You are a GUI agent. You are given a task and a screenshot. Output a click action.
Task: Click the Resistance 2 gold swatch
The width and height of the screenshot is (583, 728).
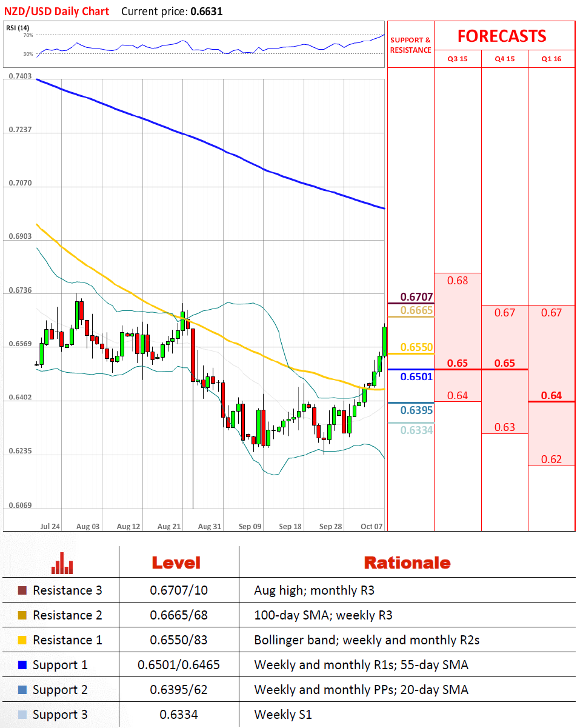22,615
